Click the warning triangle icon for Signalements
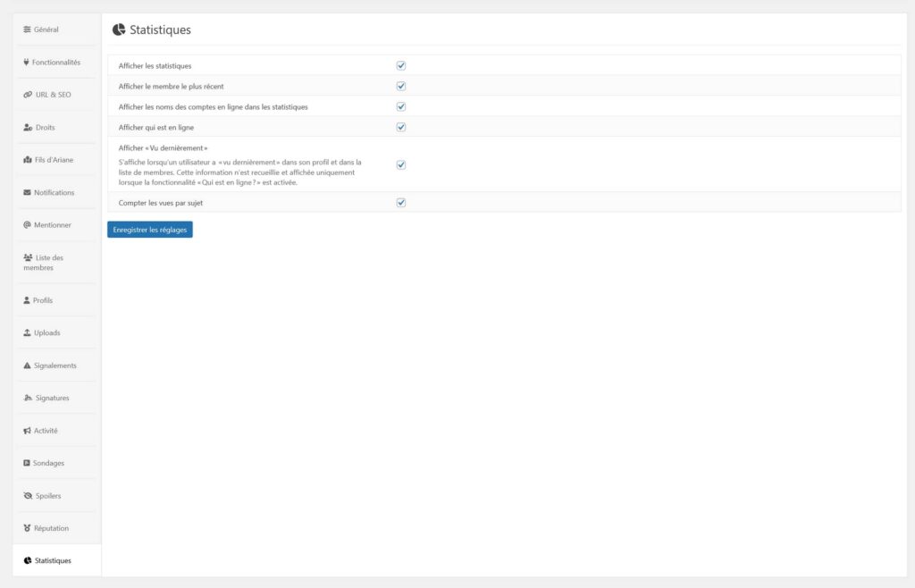Viewport: 915px width, 588px height. coord(25,365)
